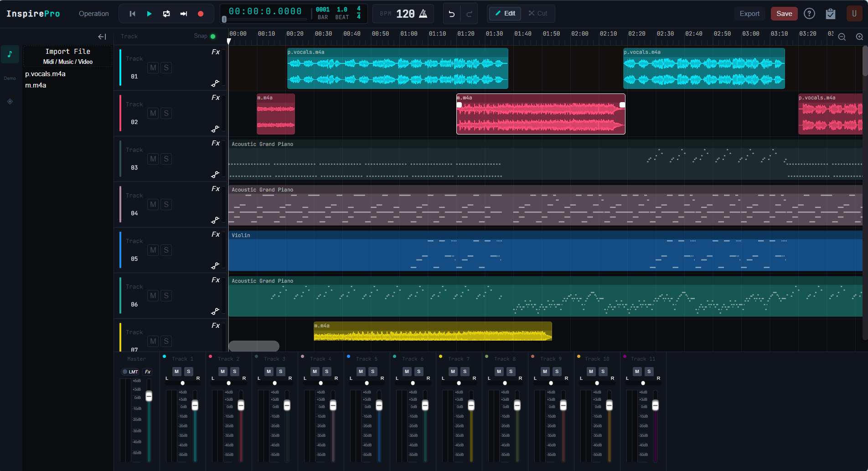Solo Track 2 in the mixer strip
The width and height of the screenshot is (868, 471).
[235, 372]
